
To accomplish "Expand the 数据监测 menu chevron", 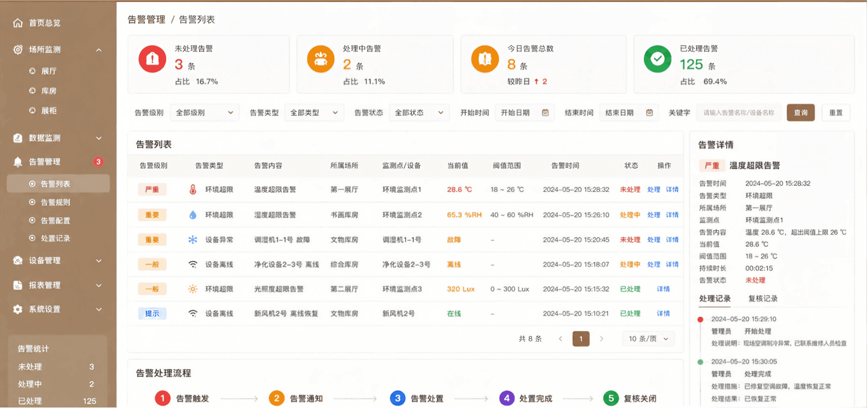I will pos(99,139).
